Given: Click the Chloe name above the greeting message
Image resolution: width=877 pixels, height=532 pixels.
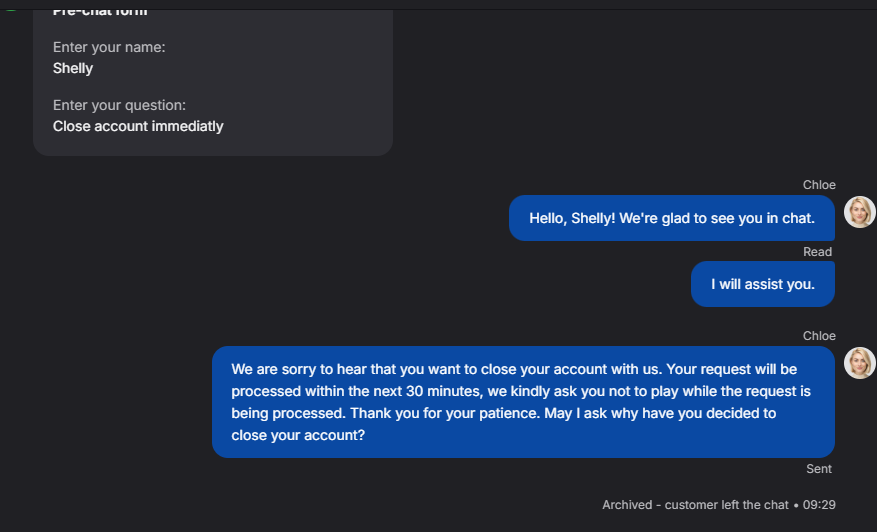Looking at the screenshot, I should coord(819,185).
